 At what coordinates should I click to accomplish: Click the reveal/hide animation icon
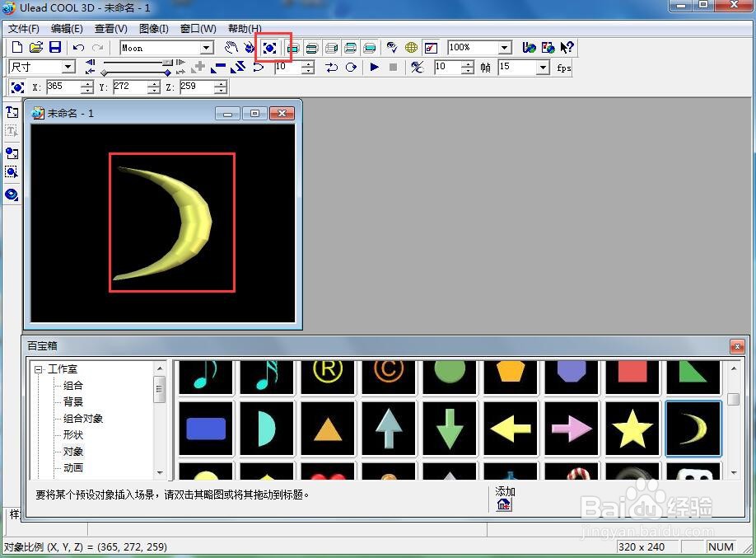417,67
